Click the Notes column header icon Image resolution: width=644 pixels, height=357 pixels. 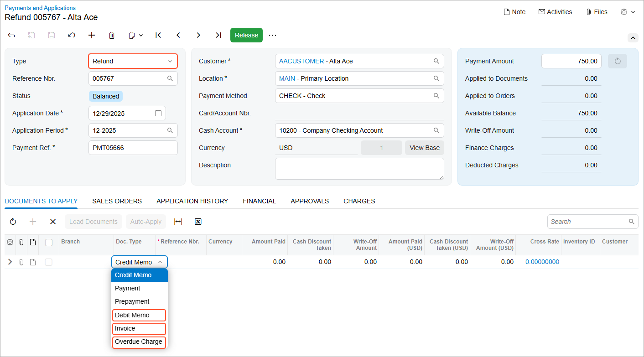(x=33, y=242)
